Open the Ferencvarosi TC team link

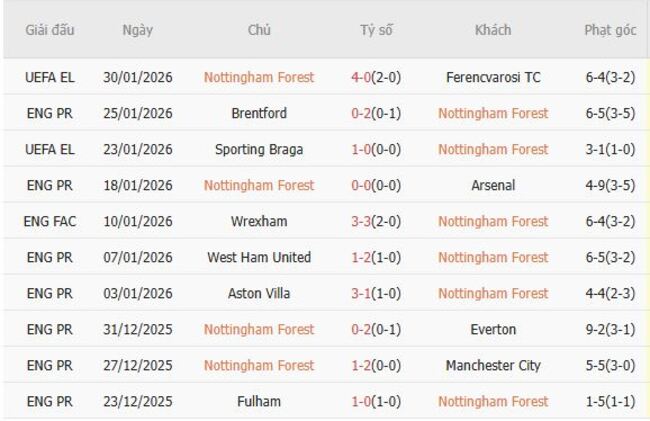(x=493, y=77)
